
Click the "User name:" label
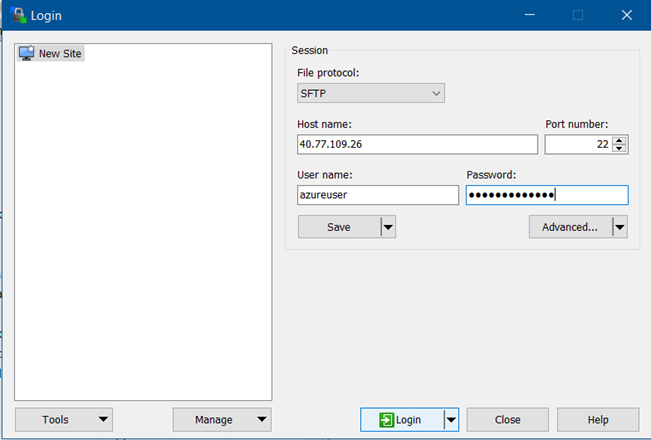(x=325, y=175)
